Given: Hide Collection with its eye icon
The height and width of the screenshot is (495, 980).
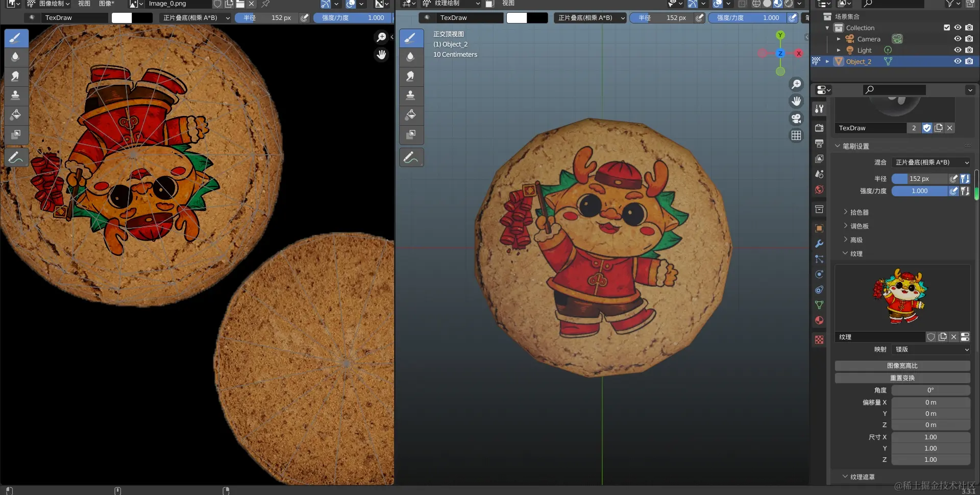Looking at the screenshot, I should click(x=958, y=28).
